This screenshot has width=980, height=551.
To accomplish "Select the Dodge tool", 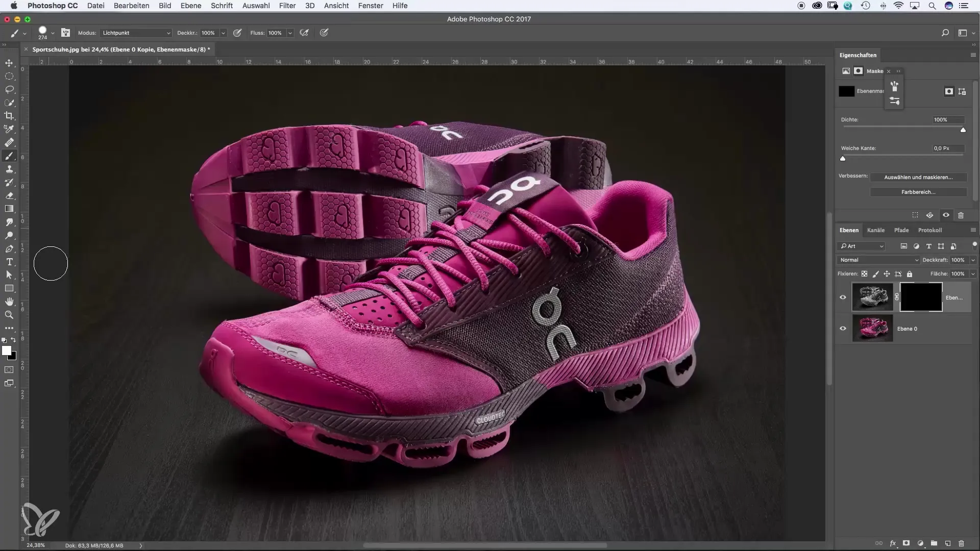I will (9, 236).
